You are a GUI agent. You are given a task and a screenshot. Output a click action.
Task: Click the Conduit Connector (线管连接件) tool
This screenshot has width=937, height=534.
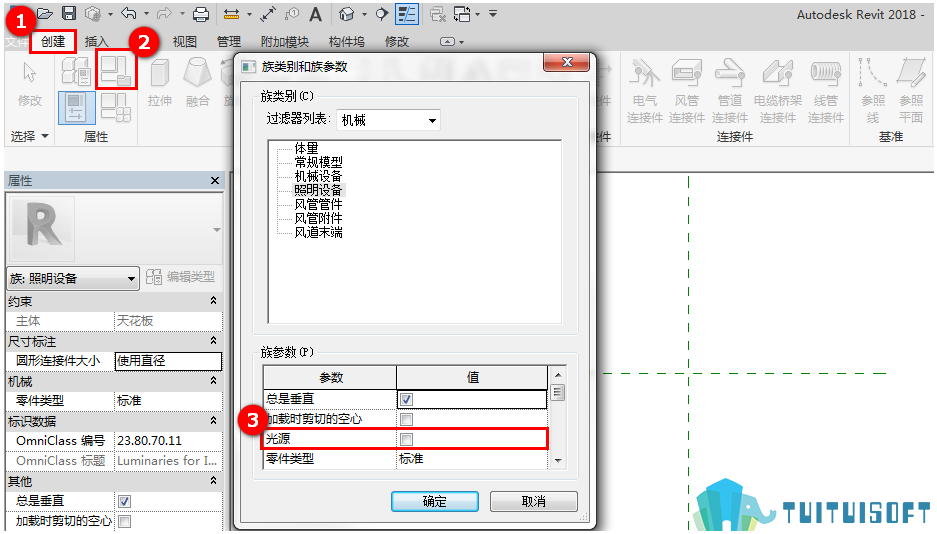click(825, 91)
